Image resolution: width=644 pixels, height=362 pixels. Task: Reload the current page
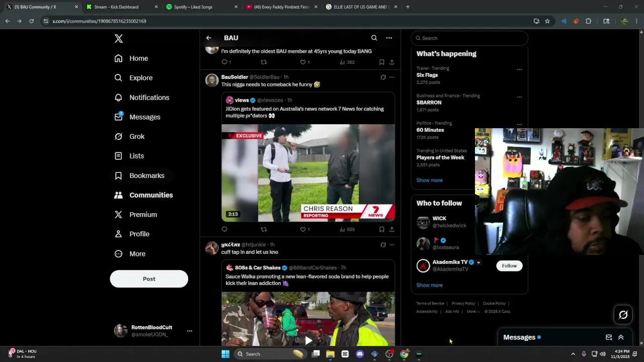pyautogui.click(x=31, y=21)
